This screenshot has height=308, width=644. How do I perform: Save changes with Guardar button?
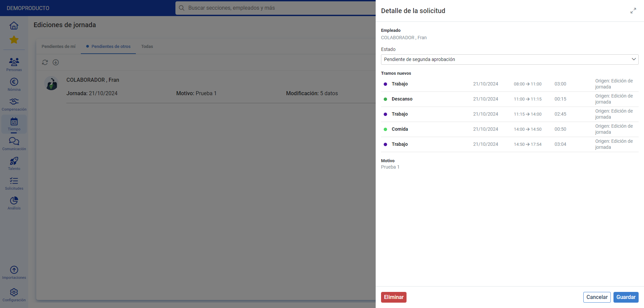(626, 297)
